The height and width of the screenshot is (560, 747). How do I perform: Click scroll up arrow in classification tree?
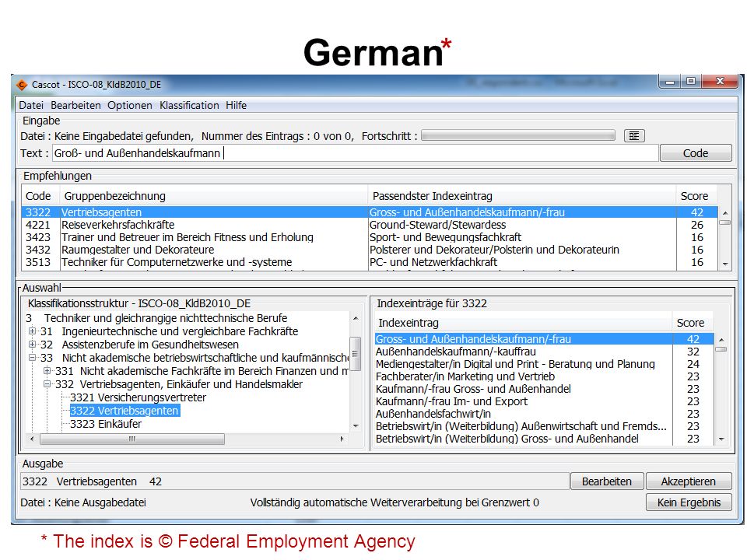tap(356, 317)
